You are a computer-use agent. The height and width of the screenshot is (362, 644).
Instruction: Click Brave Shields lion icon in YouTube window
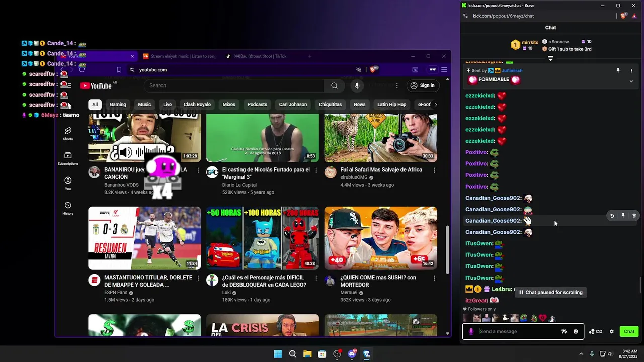pos(373,70)
